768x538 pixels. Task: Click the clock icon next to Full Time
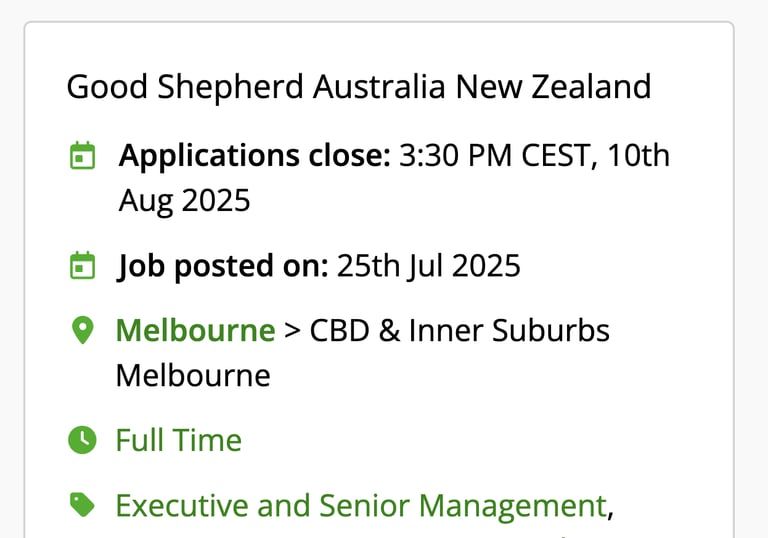(x=82, y=440)
